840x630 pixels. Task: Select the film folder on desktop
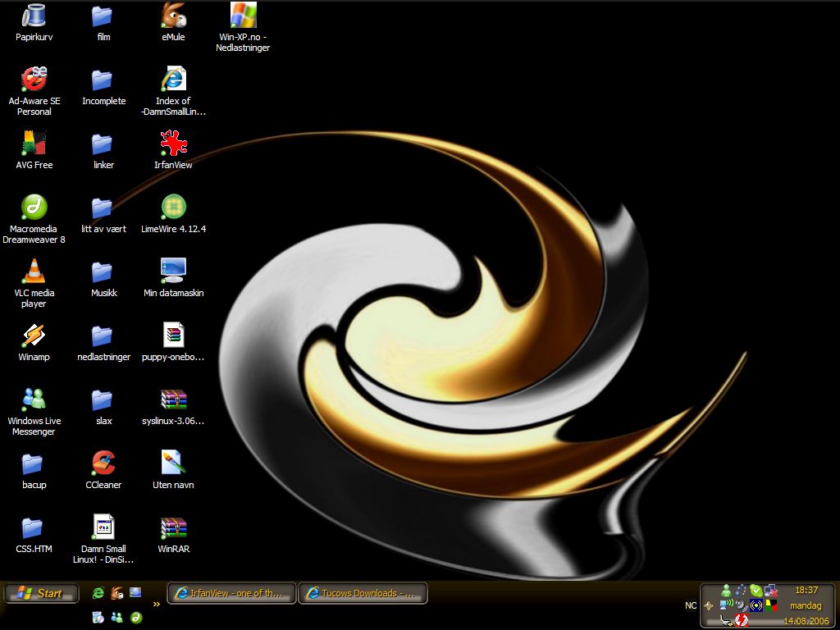coord(103,22)
